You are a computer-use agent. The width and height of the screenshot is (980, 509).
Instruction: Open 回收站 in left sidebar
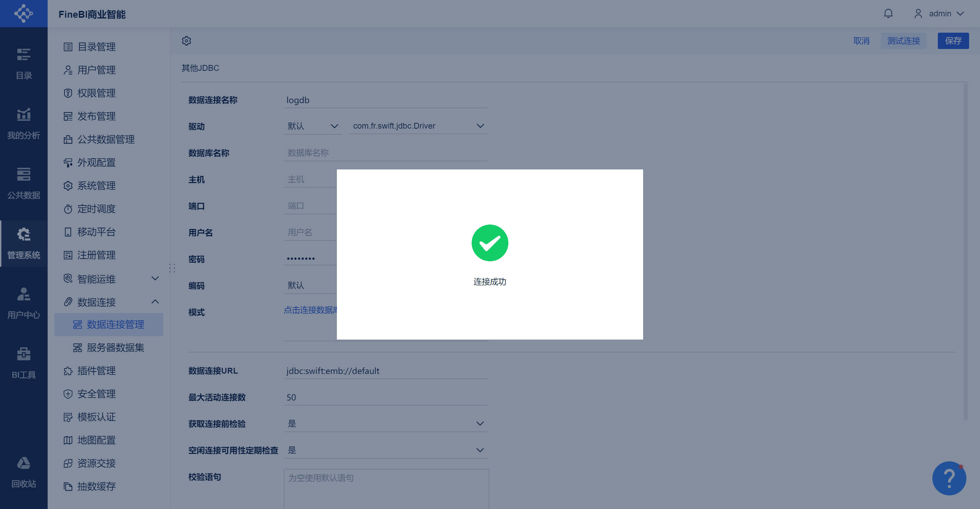(x=23, y=473)
